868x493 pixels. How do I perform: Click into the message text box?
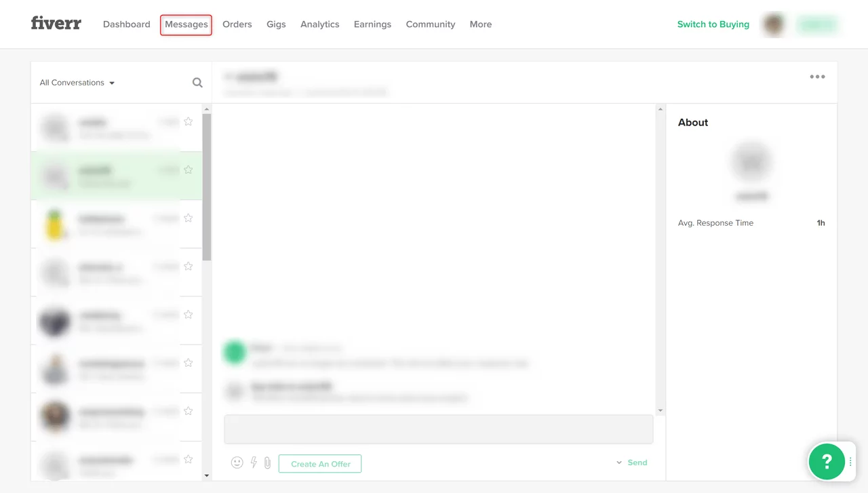(x=438, y=429)
